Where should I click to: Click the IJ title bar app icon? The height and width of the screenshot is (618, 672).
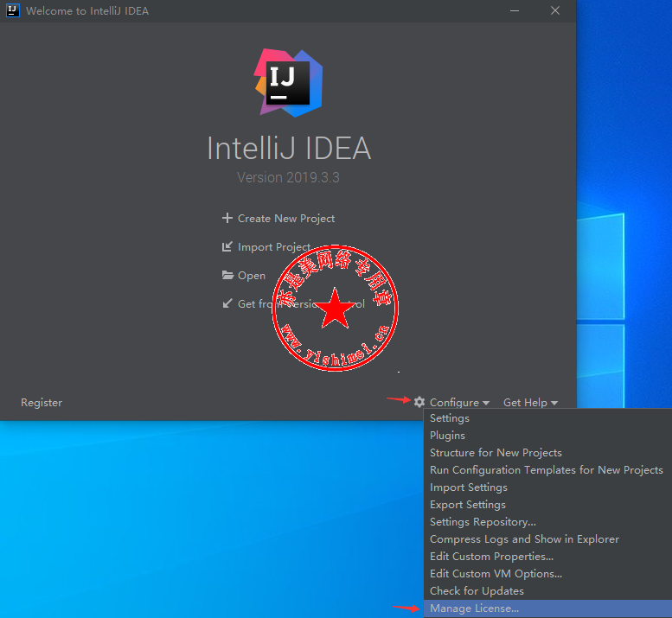pos(13,10)
